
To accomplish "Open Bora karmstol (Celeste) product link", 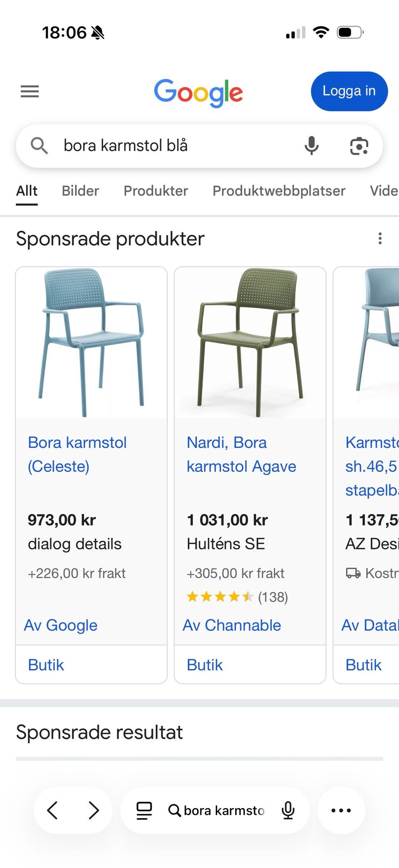I will pos(77,454).
